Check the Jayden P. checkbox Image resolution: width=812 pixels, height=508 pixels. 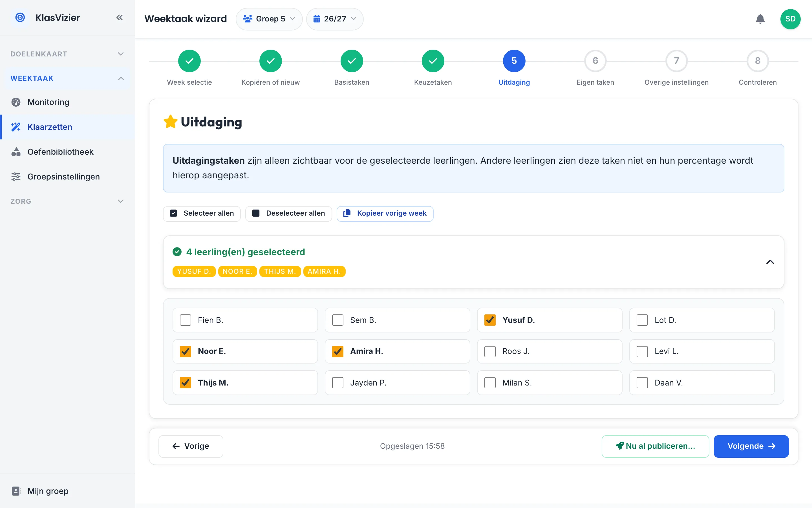(337, 383)
